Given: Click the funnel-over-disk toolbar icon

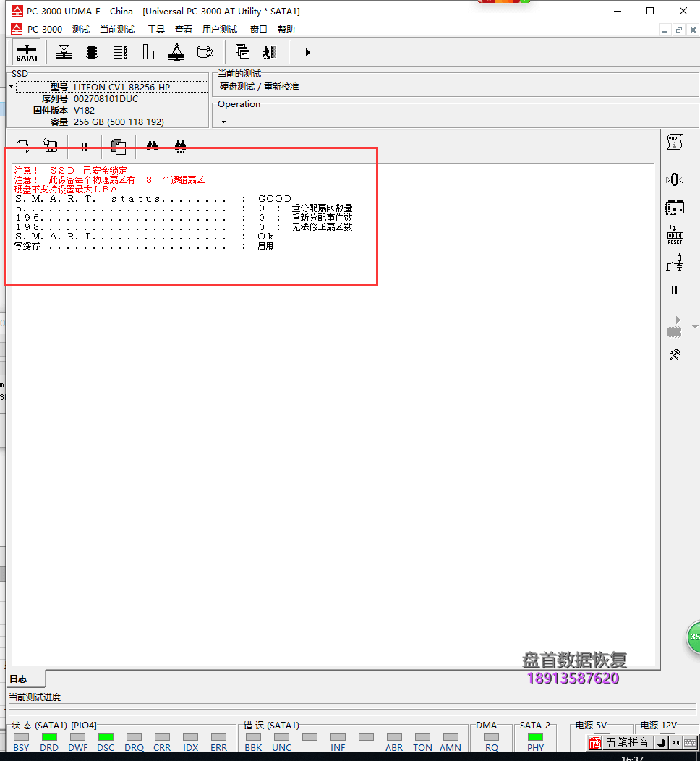Looking at the screenshot, I should pos(64,52).
